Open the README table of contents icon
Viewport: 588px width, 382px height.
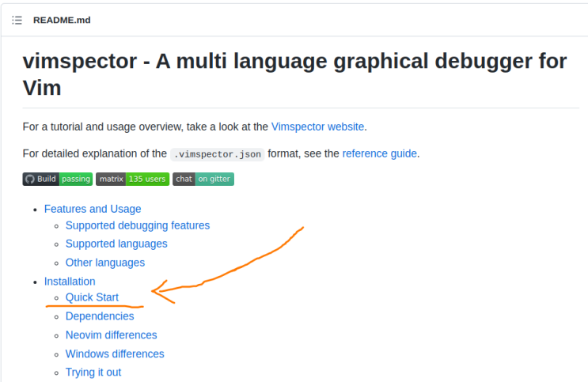[17, 20]
